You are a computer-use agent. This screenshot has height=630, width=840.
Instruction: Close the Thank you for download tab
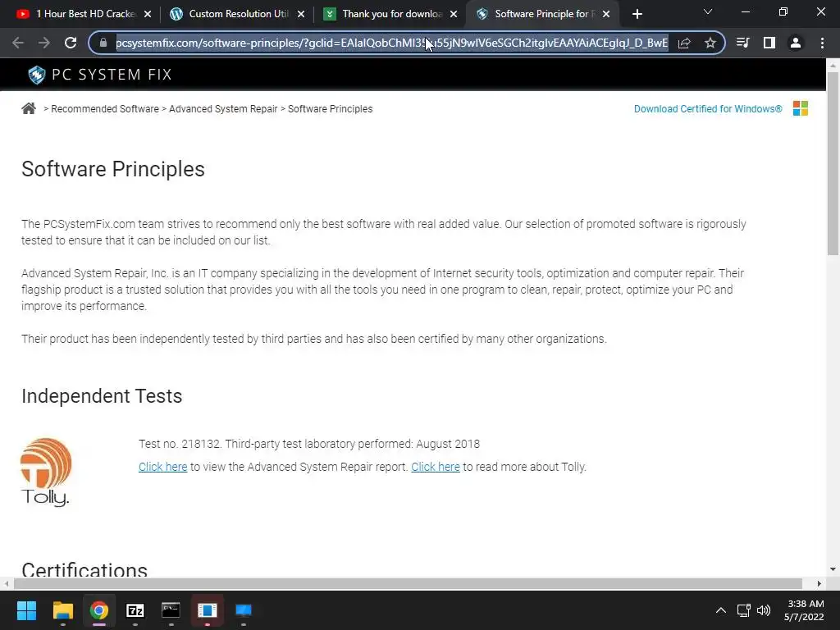point(454,14)
